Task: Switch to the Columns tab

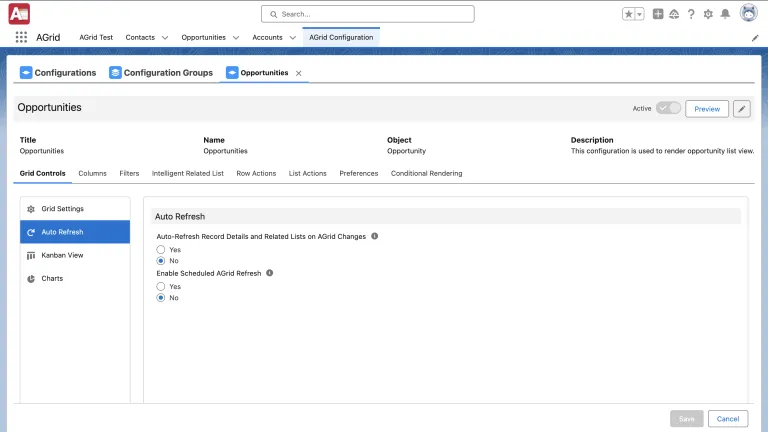Action: (93, 173)
